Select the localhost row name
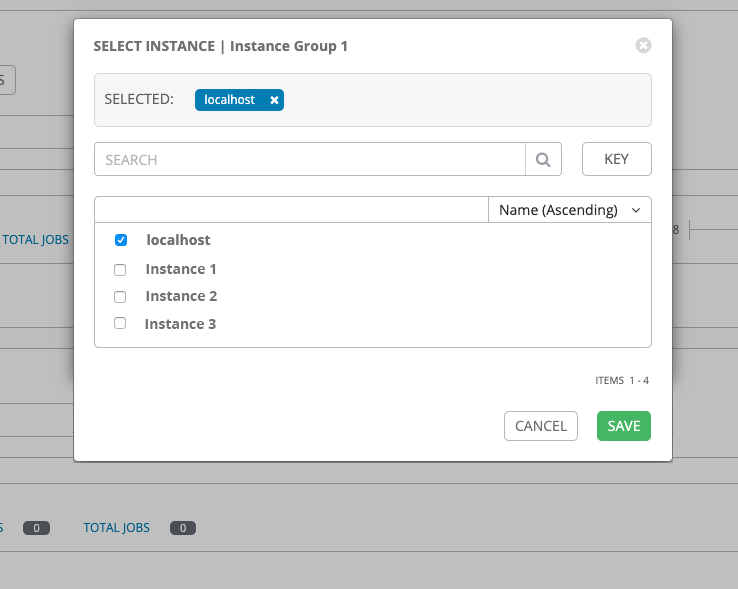Image resolution: width=738 pixels, height=589 pixels. point(178,240)
